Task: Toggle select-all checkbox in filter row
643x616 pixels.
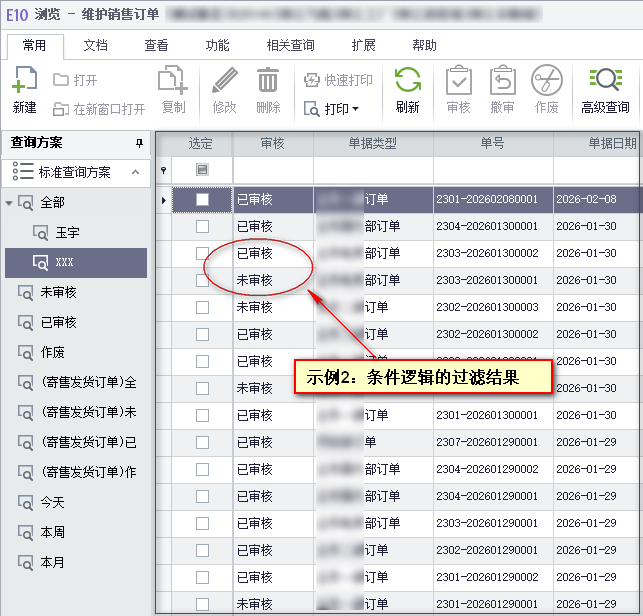Action: coord(202,170)
